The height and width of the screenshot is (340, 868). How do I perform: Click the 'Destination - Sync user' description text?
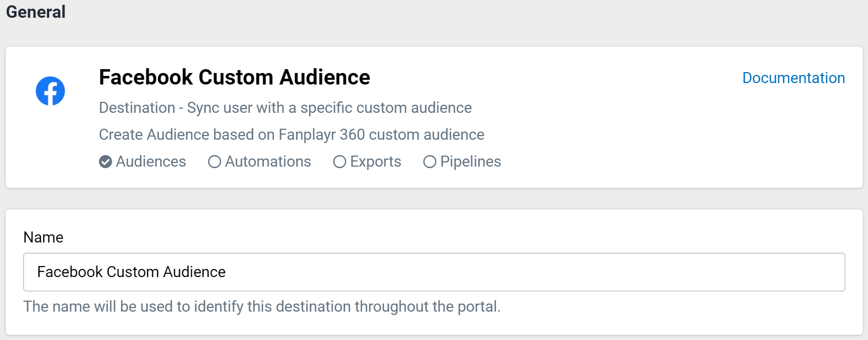tap(285, 108)
